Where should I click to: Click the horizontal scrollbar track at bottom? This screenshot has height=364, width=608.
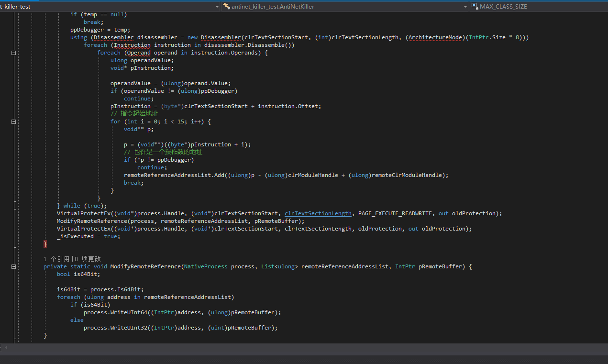click(x=306, y=349)
